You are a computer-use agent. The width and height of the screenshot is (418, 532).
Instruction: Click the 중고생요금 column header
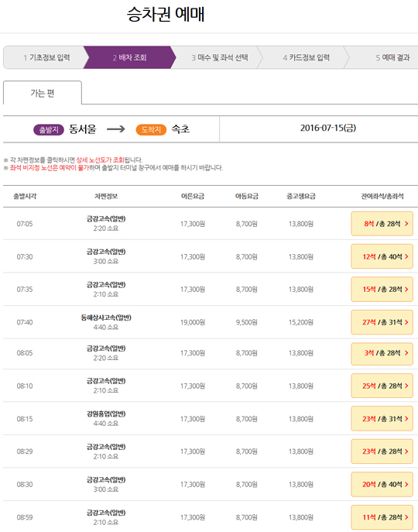301,196
